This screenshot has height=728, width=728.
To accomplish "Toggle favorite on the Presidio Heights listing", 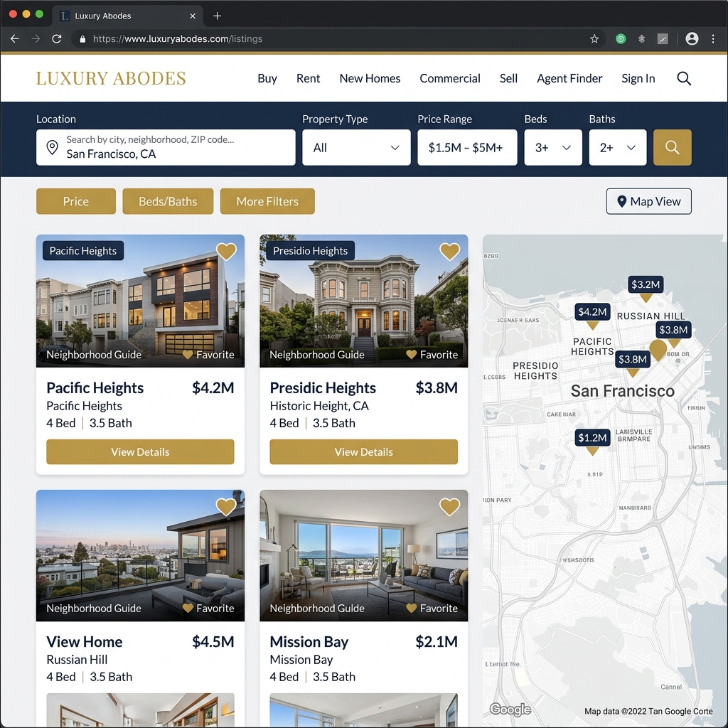I will [449, 251].
